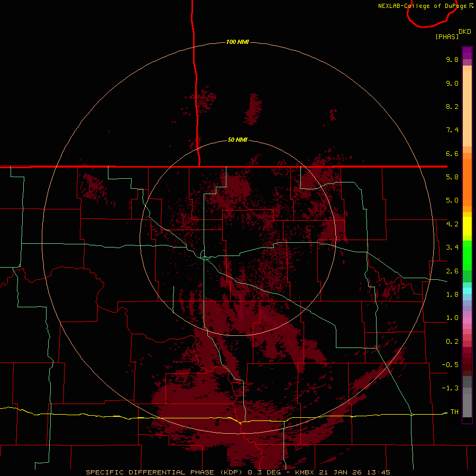Click the DKD label above the color scale

click(x=464, y=32)
